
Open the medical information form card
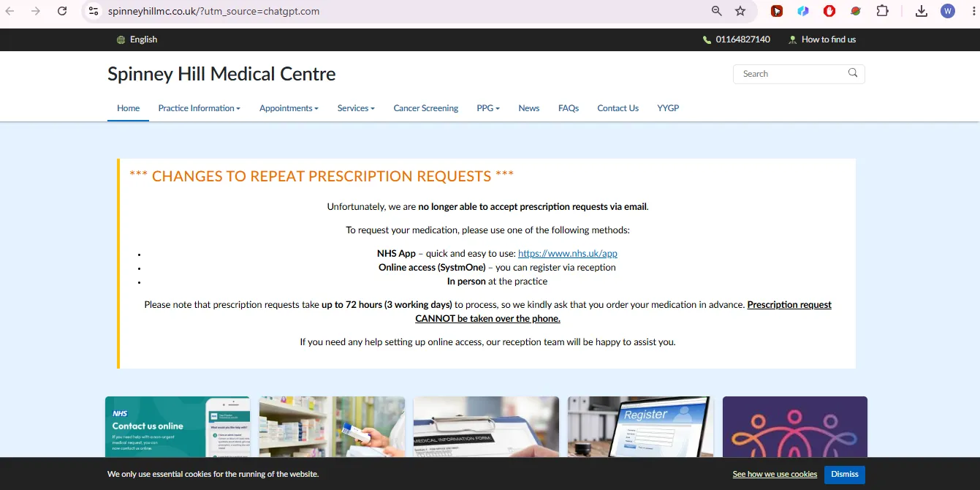(x=486, y=427)
